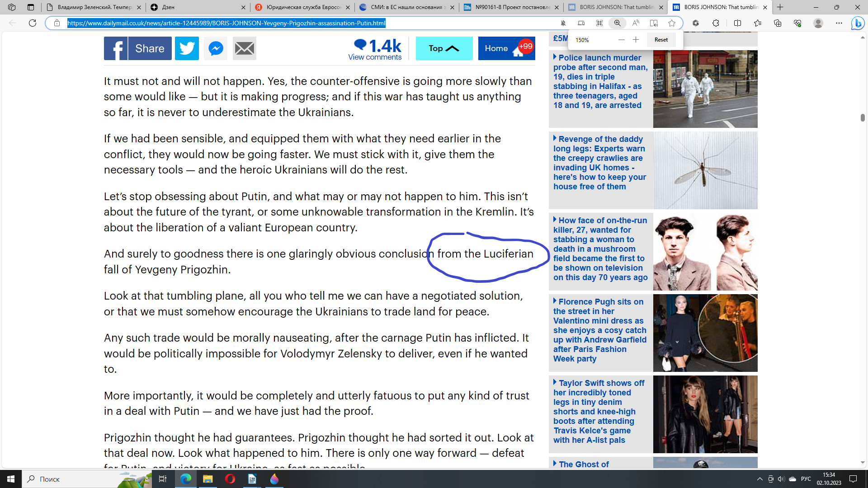Open Taylor Swift denim shorts story
Screen dimensions: 868x488
coord(599,412)
